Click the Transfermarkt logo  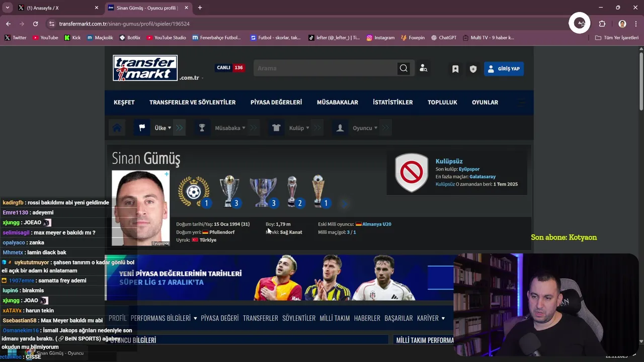(x=145, y=68)
